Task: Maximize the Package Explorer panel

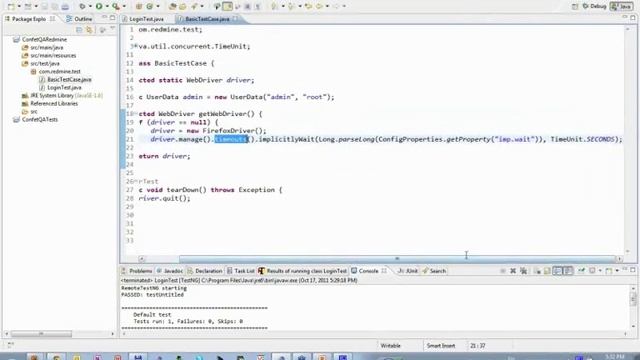Action: 113,18
